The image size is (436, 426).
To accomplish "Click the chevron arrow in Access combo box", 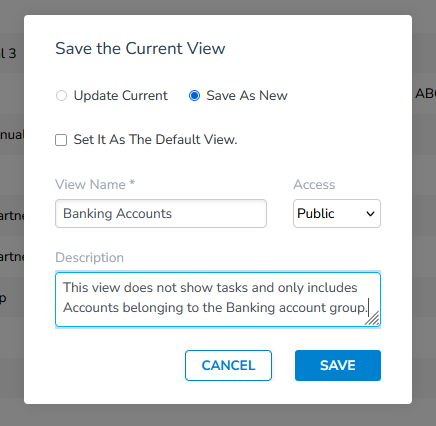I will 370,214.
